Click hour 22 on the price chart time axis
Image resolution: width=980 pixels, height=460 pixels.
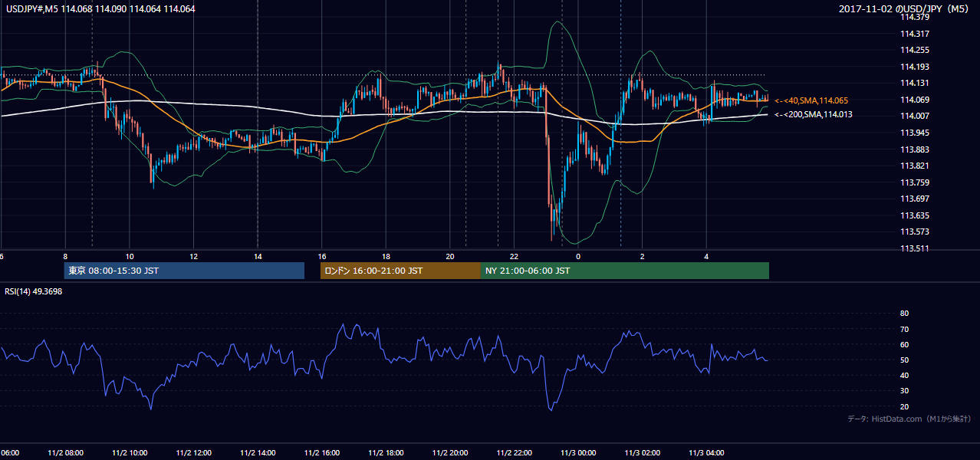(515, 256)
